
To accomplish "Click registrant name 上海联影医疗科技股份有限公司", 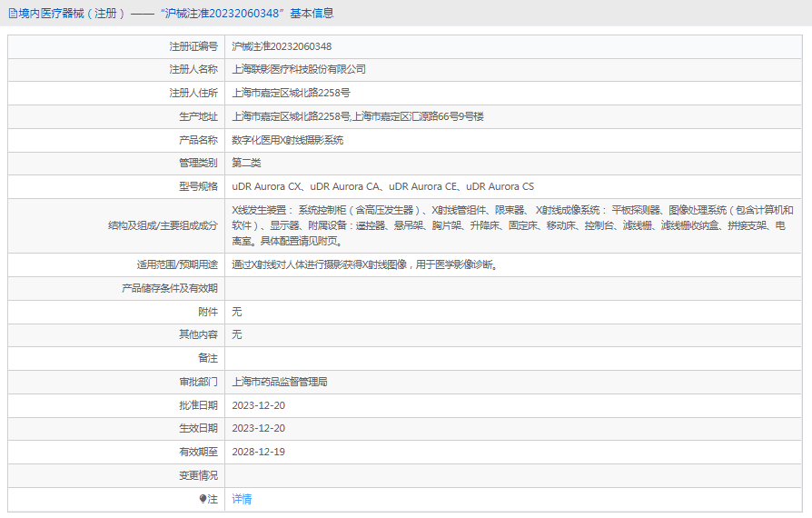I will coord(299,69).
